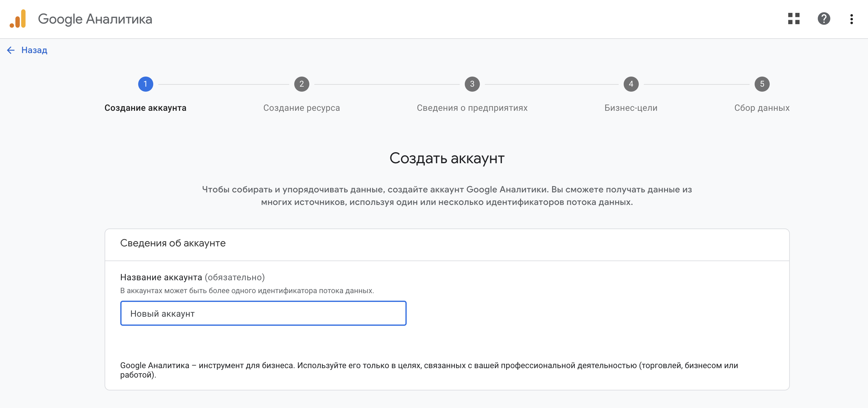This screenshot has height=408, width=868.
Task: Click the hint about идентификатора потока данных
Action: coord(247,291)
